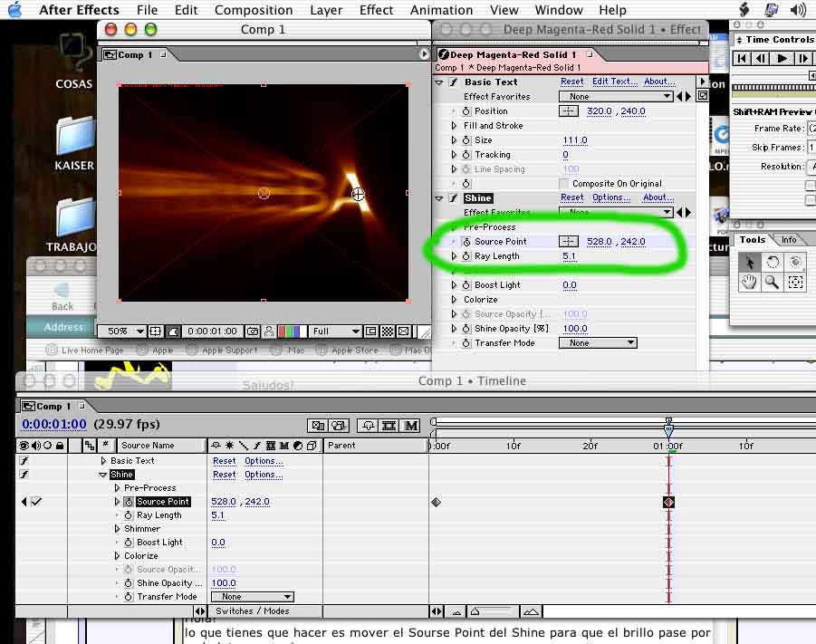Toggle Ray Length stopwatch in Timeline
Image resolution: width=816 pixels, height=644 pixels.
coord(129,515)
